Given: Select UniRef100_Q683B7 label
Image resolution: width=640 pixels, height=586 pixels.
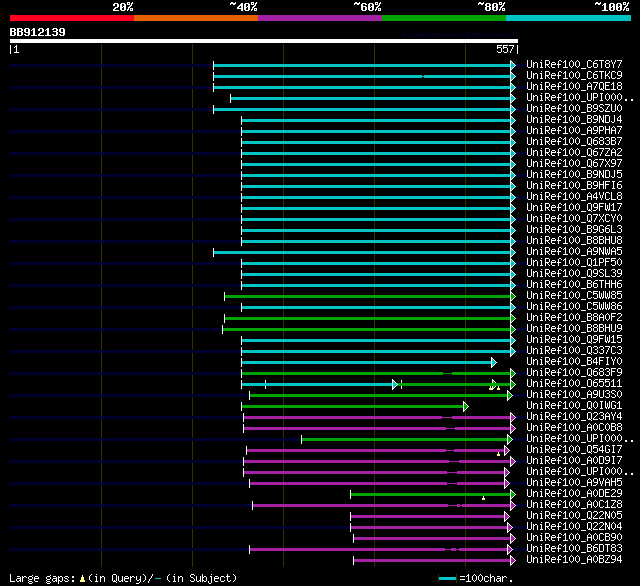Looking at the screenshot, I should coord(574,142).
